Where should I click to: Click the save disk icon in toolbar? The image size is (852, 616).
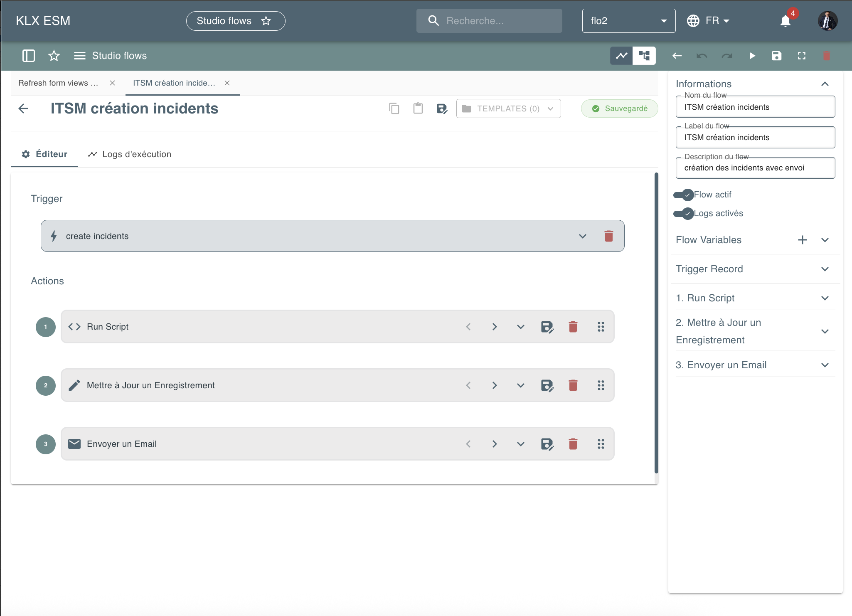point(777,56)
